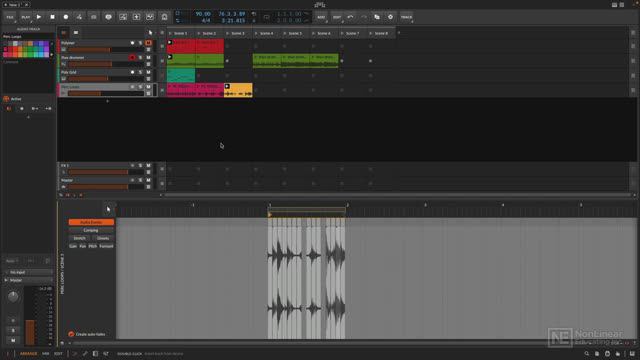Solo the Poly Grid track
Viewport: 640px width, 360px height.
140,72
